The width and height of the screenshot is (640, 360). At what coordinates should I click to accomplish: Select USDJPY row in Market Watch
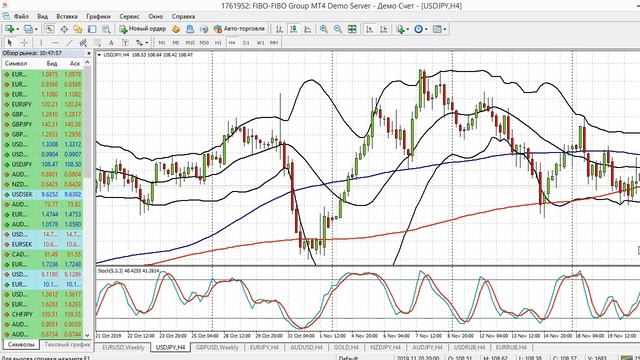42,164
